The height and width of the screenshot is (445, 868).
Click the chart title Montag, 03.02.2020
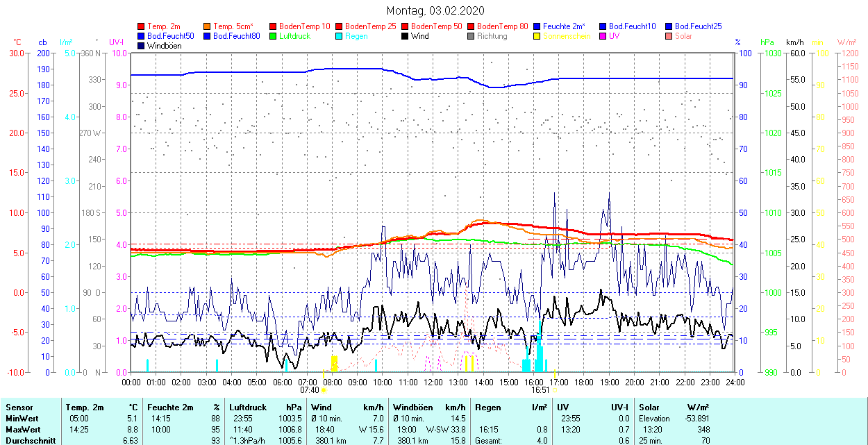[x=435, y=10]
